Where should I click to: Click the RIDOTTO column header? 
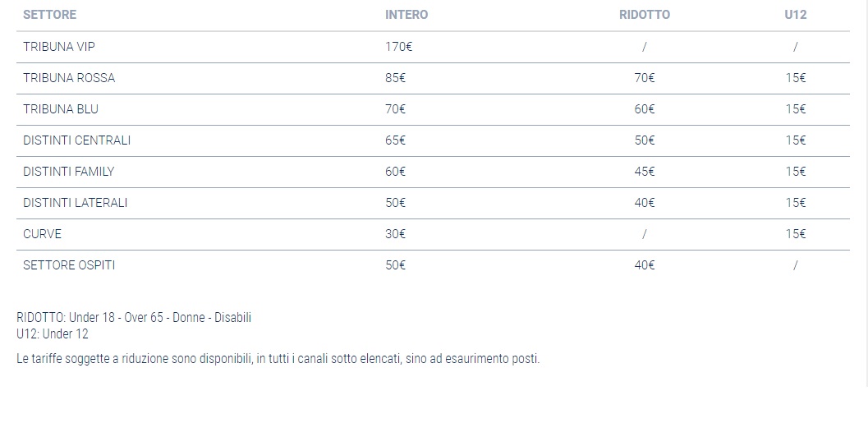[644, 15]
